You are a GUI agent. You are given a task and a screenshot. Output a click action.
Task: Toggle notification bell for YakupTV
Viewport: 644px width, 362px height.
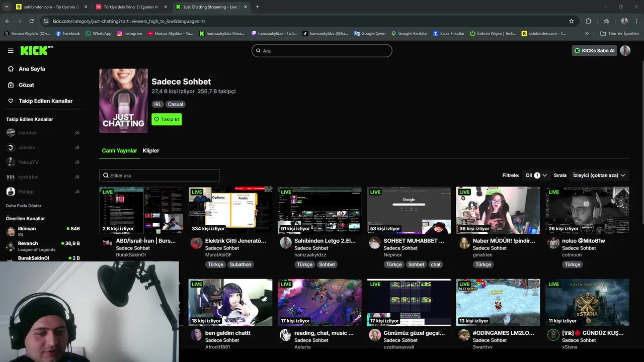pyautogui.click(x=77, y=162)
